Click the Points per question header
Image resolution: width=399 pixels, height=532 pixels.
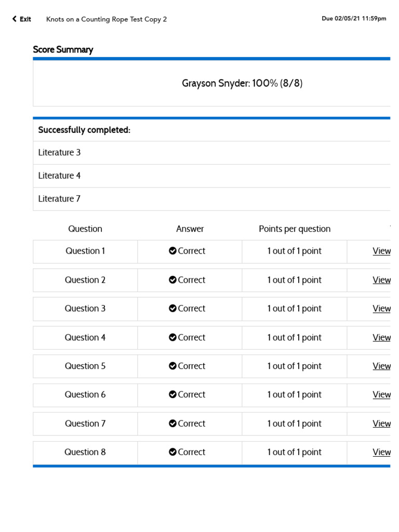coord(295,229)
